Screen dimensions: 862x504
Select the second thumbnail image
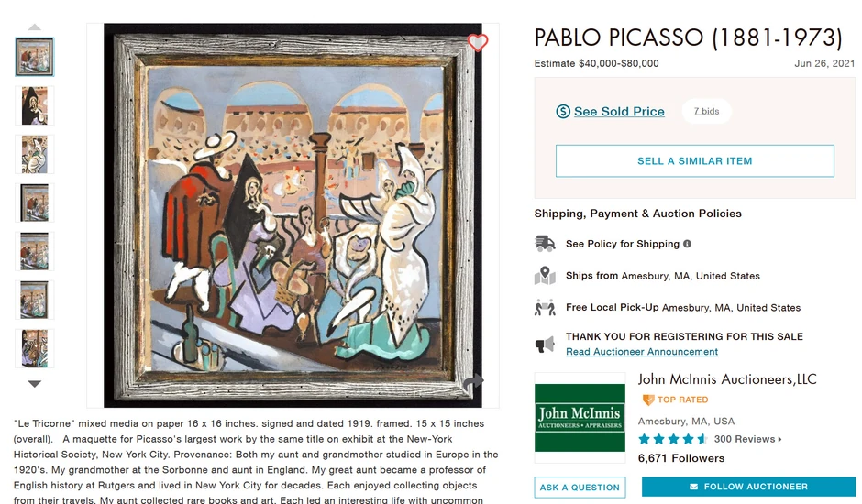click(35, 105)
